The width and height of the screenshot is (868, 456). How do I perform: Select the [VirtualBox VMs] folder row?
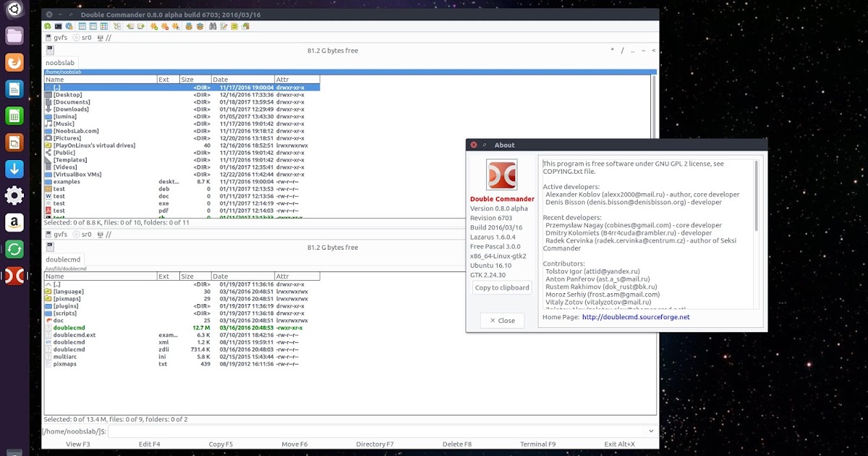tap(182, 174)
